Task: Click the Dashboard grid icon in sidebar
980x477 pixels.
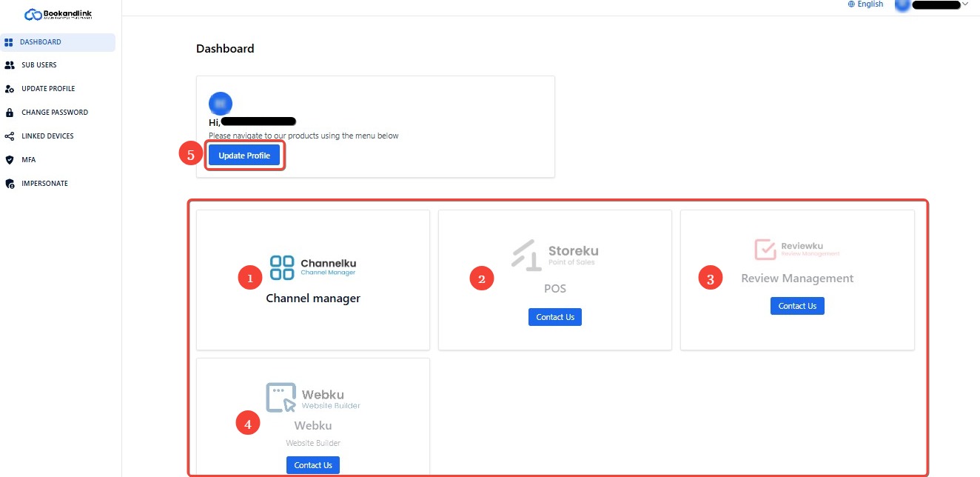Action: click(x=9, y=42)
